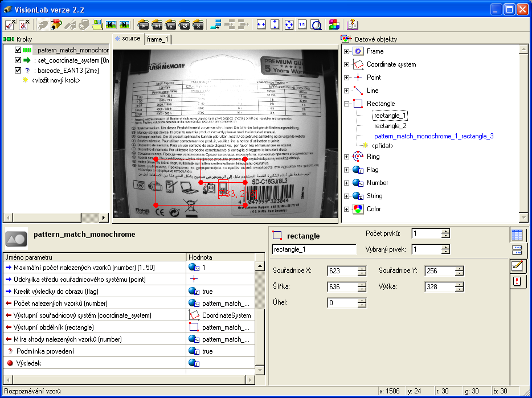Viewport: 532px width, 398px height.
Task: Expand the String node
Action: coord(346,196)
